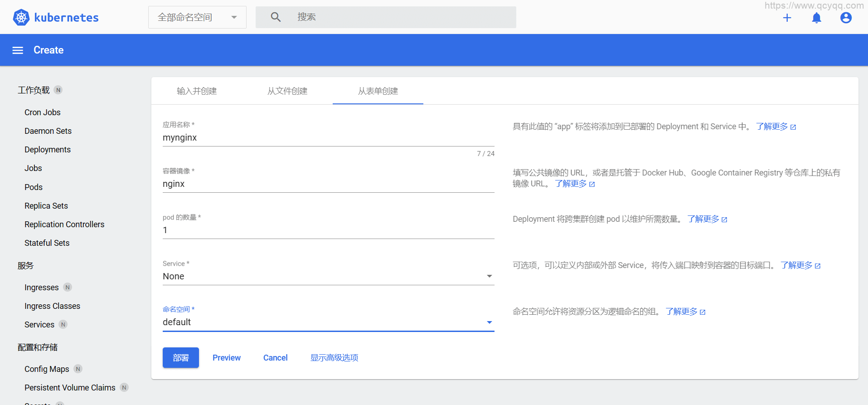The image size is (868, 405).
Task: Click the Kubernetes logo icon
Action: click(x=21, y=18)
